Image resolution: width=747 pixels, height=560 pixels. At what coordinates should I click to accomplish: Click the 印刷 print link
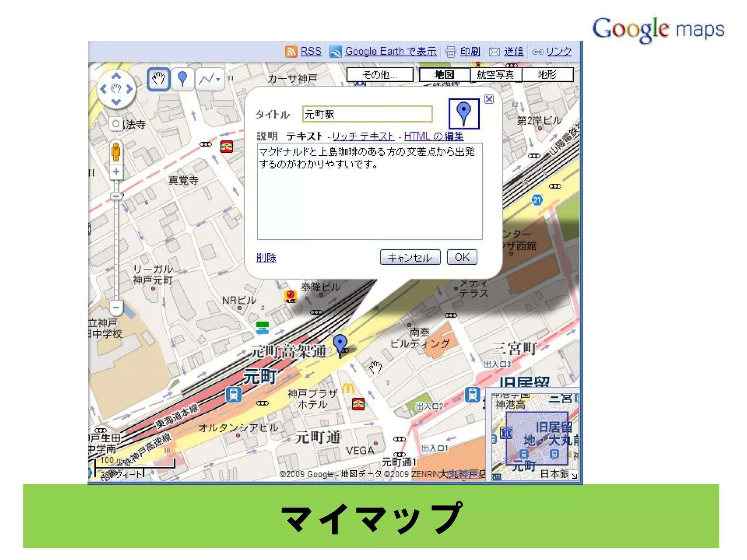pyautogui.click(x=470, y=51)
